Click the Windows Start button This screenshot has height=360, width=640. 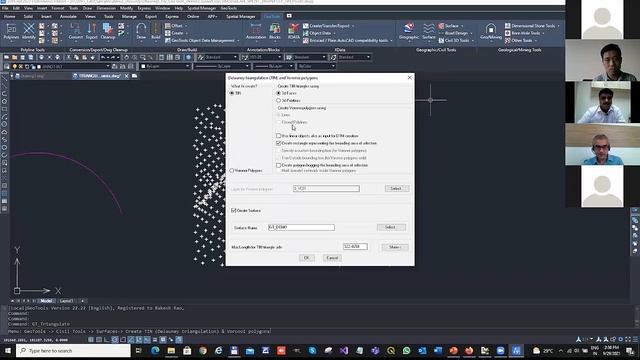[7, 351]
